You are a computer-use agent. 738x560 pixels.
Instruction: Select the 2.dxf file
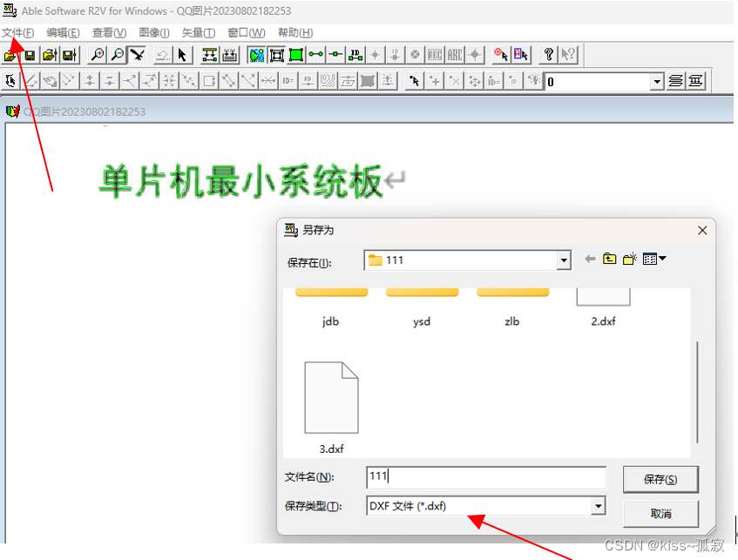coord(603,307)
